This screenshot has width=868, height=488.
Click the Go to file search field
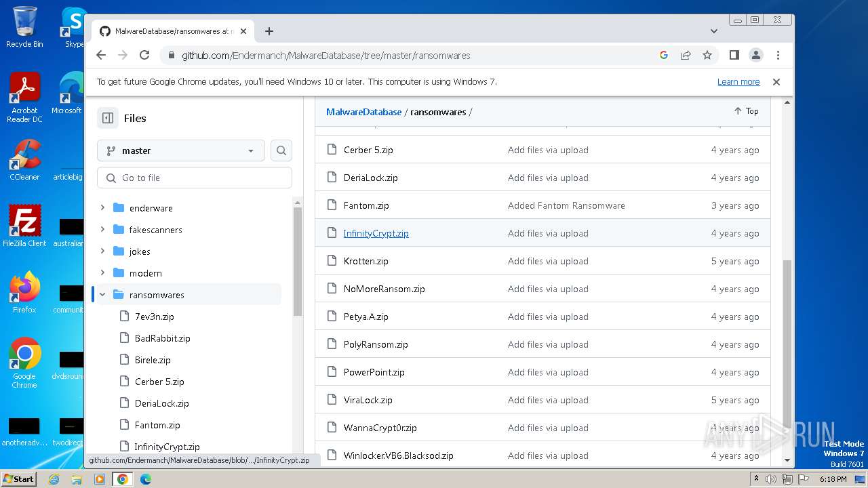(x=195, y=178)
